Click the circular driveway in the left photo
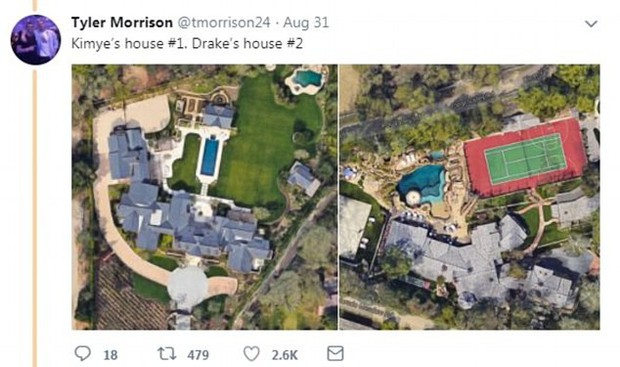Viewport: 620px width, 367px height. pos(187,287)
